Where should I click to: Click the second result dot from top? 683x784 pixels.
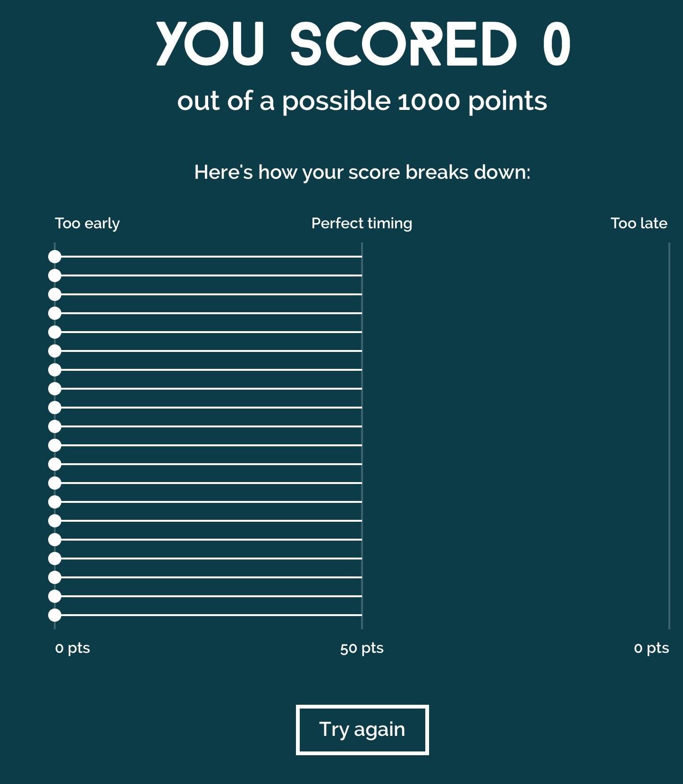(x=55, y=275)
